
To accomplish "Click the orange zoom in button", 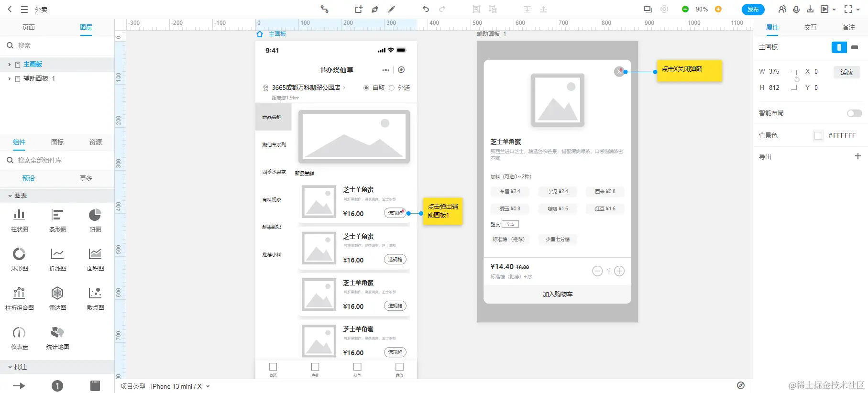I will point(718,9).
